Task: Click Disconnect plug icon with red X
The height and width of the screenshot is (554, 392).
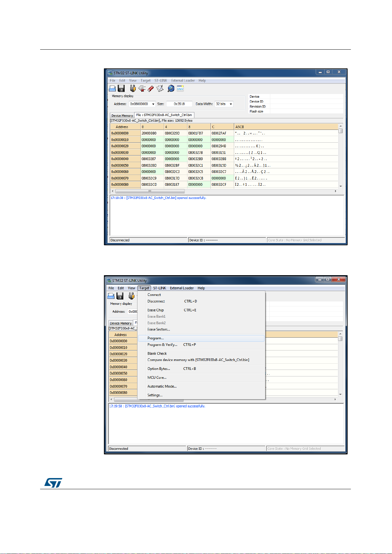Action: click(x=142, y=88)
